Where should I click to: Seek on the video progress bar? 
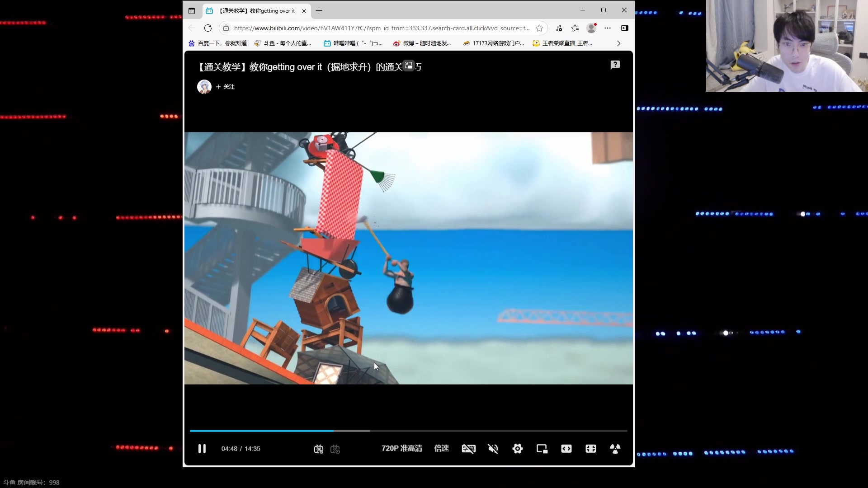click(x=409, y=431)
